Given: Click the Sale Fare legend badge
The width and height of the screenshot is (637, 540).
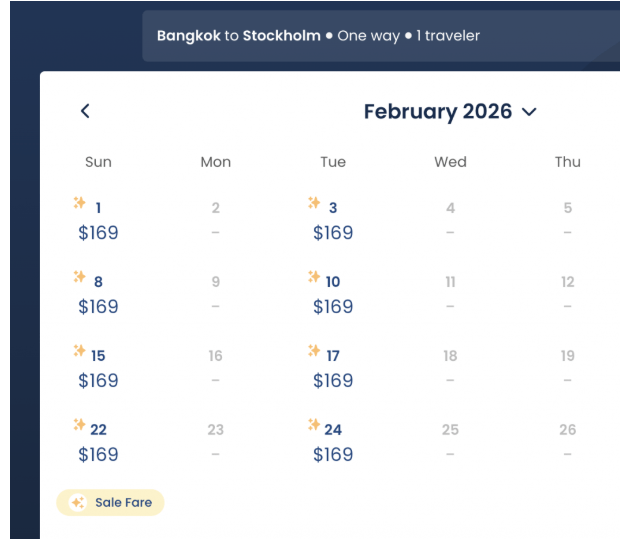Looking at the screenshot, I should (110, 503).
